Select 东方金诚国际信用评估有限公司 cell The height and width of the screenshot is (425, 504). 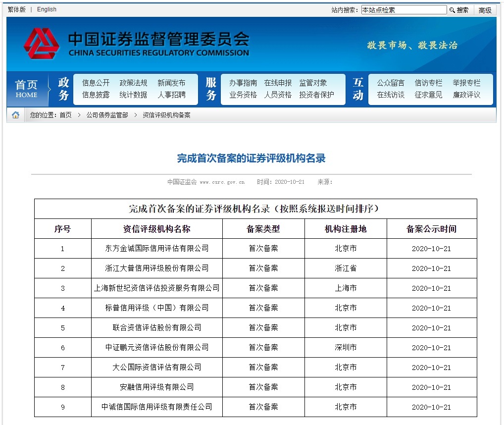[x=156, y=248]
